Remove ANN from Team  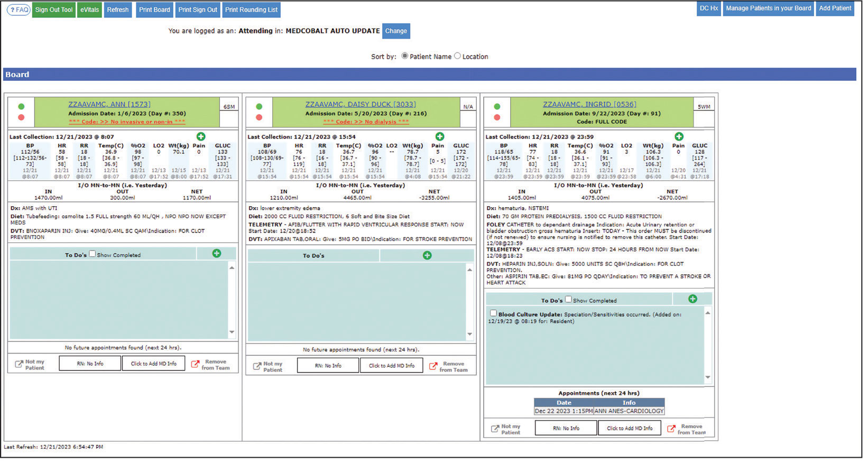click(x=210, y=365)
